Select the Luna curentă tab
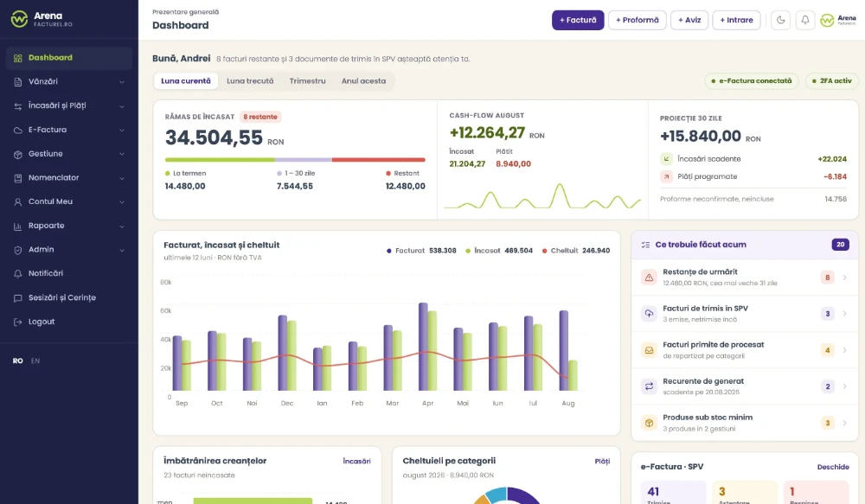 [x=186, y=81]
